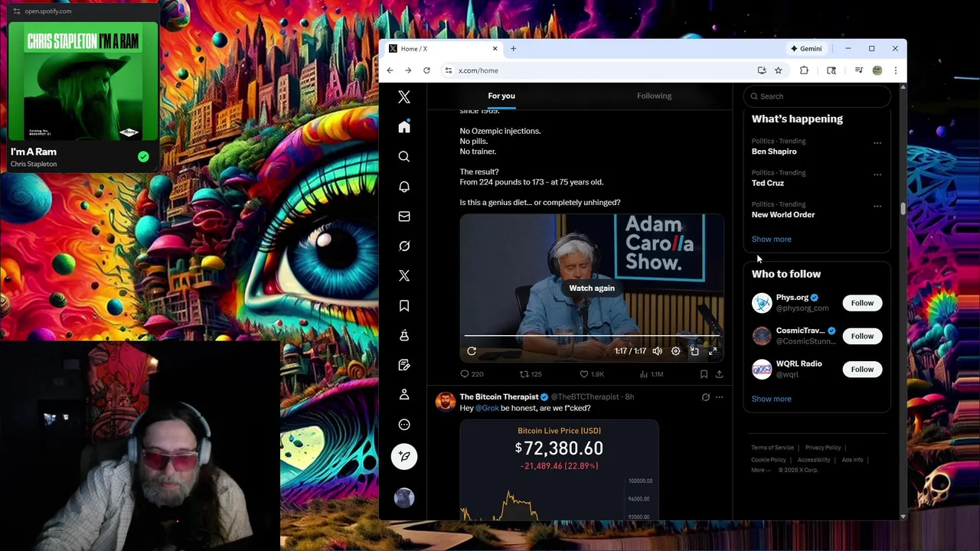Image resolution: width=980 pixels, height=551 pixels.
Task: Go back in browser
Action: (390, 70)
